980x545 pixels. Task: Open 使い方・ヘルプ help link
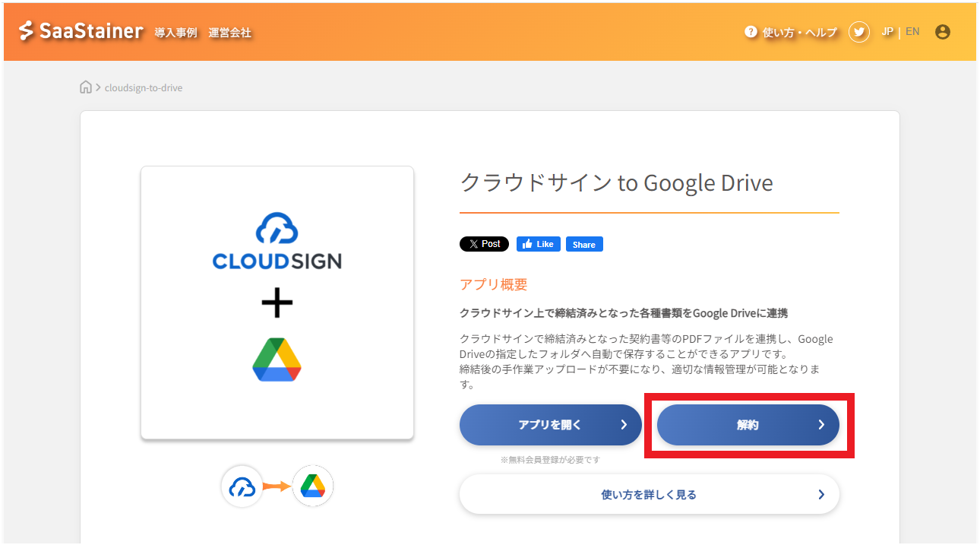point(800,32)
